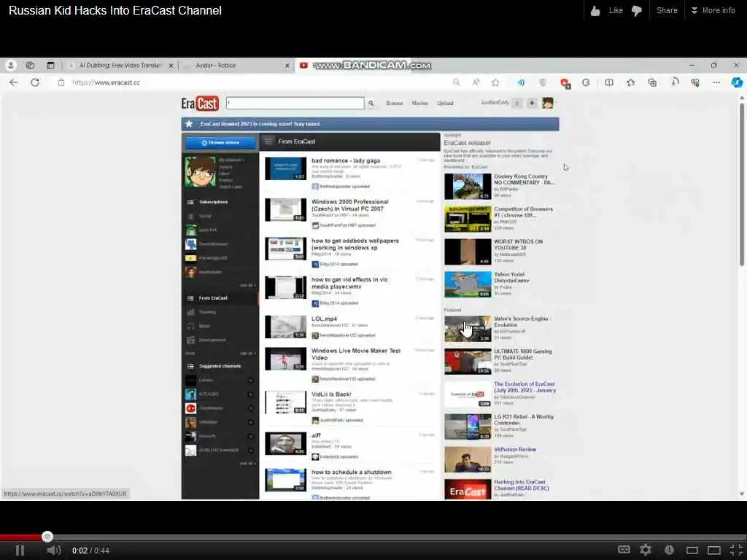The image size is (747, 560).
Task: Click EraCast Rewind 2023 announcement banner
Action: point(370,124)
